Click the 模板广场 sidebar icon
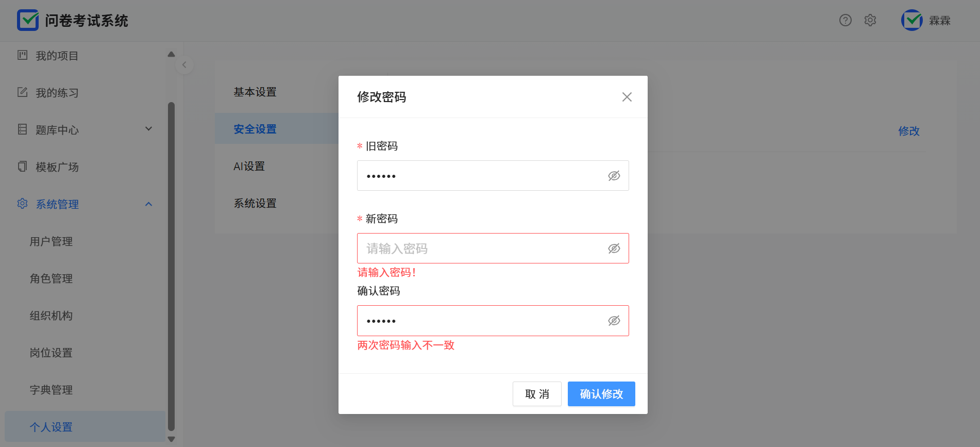The image size is (980, 447). point(23,167)
